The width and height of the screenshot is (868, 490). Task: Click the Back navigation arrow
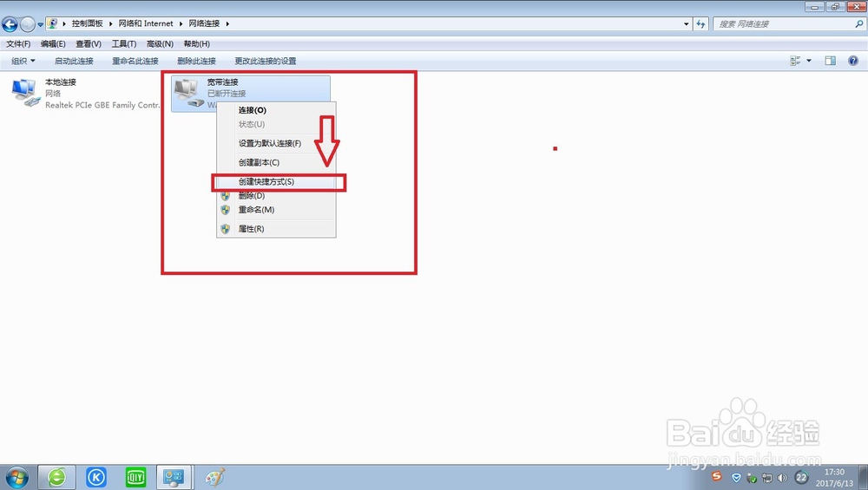pyautogui.click(x=10, y=24)
